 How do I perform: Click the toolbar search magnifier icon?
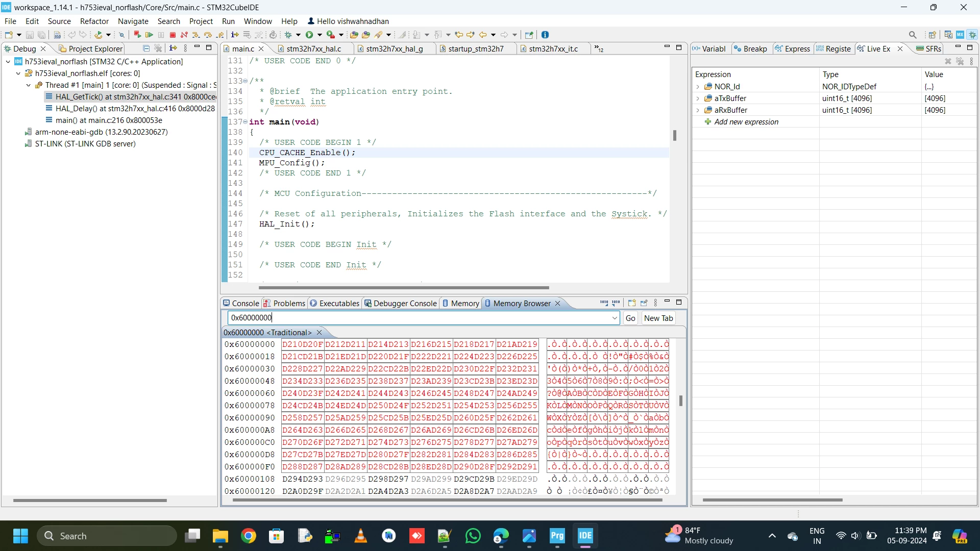(913, 35)
